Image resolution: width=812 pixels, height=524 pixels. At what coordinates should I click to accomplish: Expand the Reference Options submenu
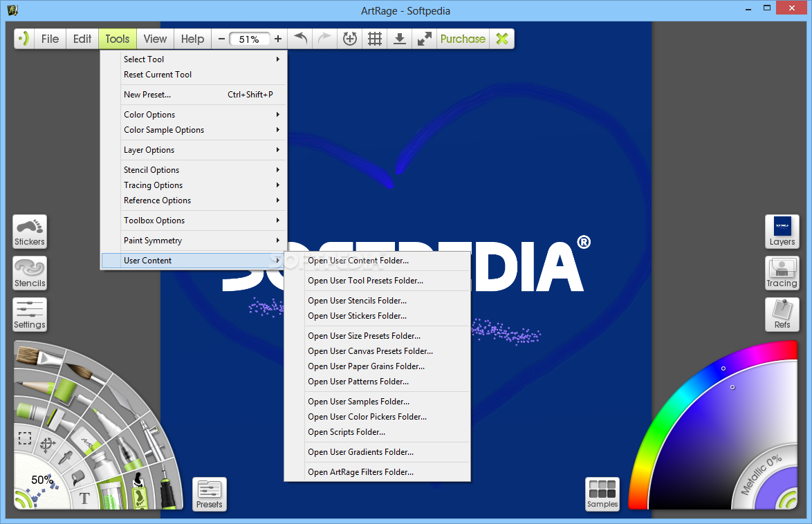194,200
